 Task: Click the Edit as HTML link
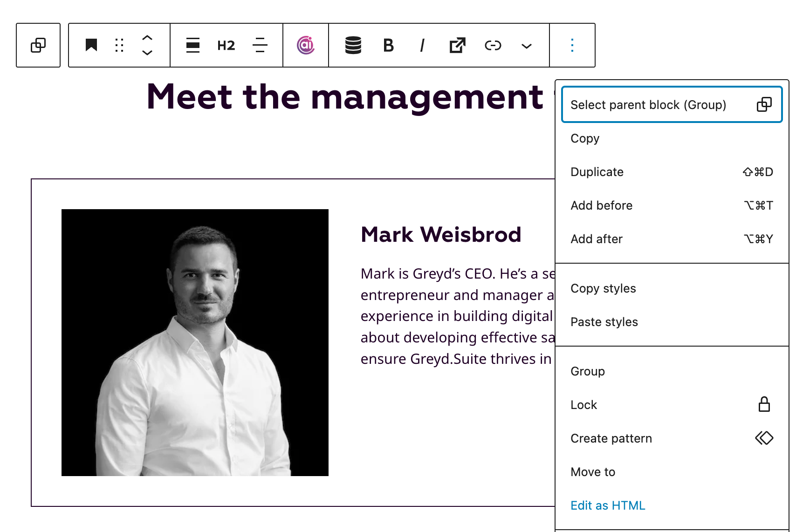[x=607, y=505]
